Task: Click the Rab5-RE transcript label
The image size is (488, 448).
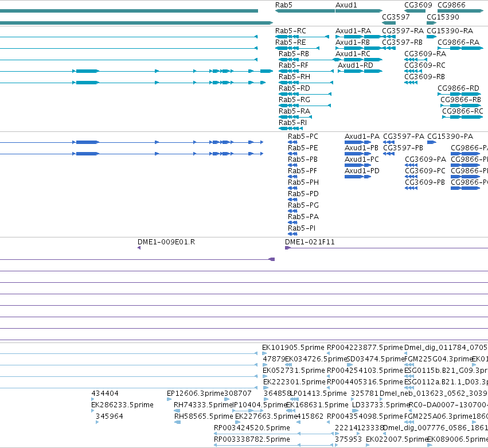Action: pos(290,42)
